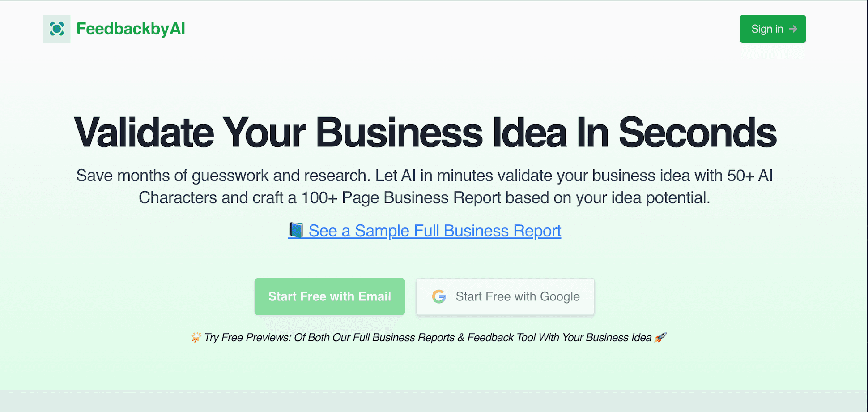Click the arrow icon inside Sign in
Screen dimensions: 868x412
[x=793, y=29]
